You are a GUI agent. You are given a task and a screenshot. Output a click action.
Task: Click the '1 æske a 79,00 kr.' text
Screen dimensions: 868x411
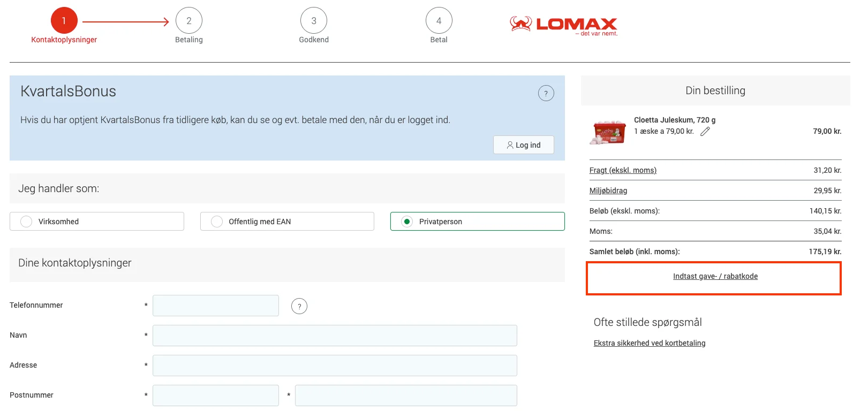664,131
